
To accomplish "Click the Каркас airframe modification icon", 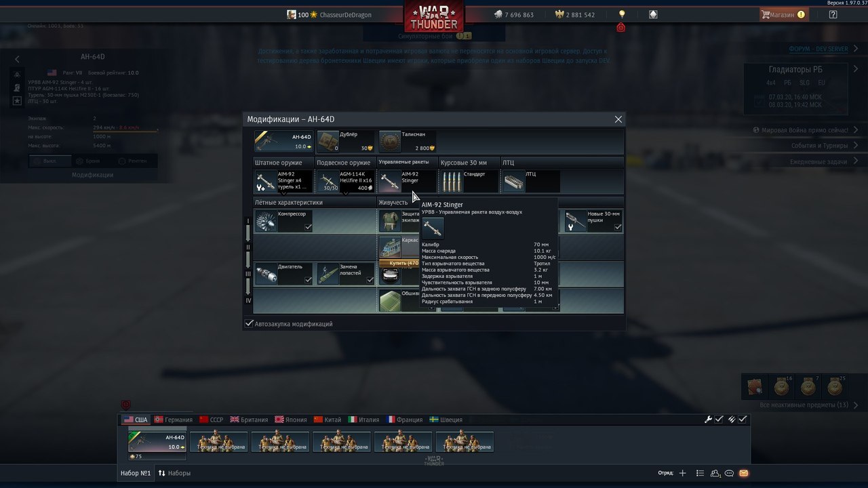I will (390, 247).
